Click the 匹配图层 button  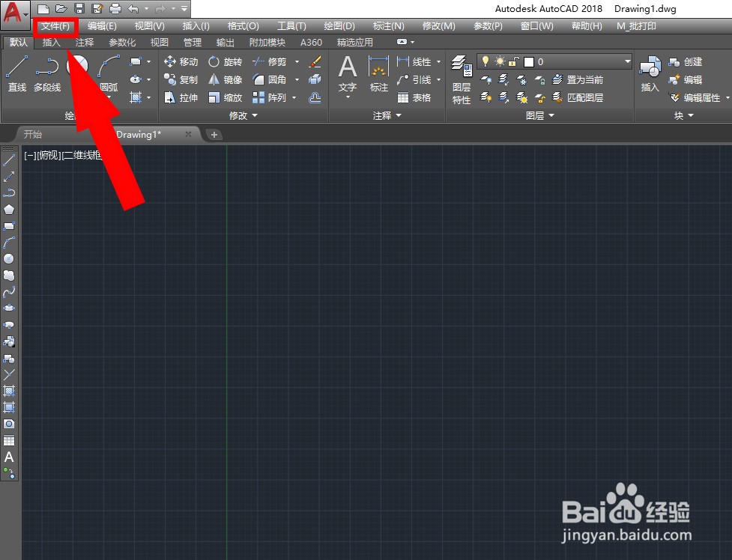578,97
